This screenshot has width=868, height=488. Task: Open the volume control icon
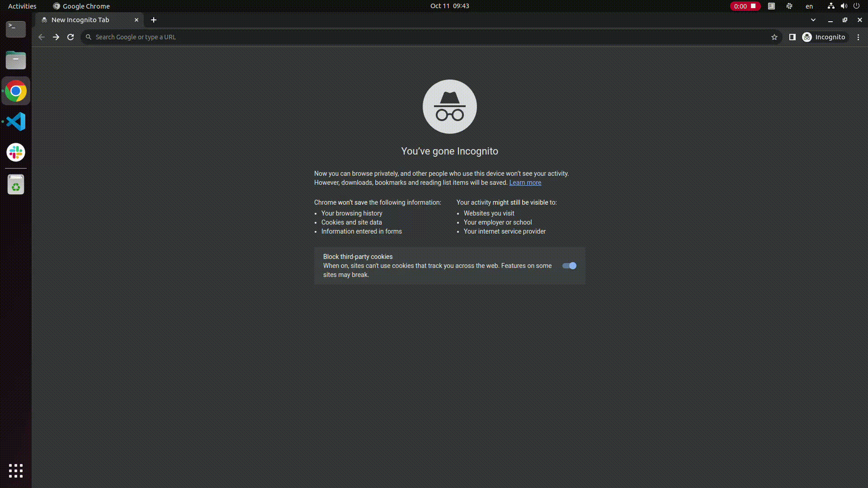(x=844, y=6)
